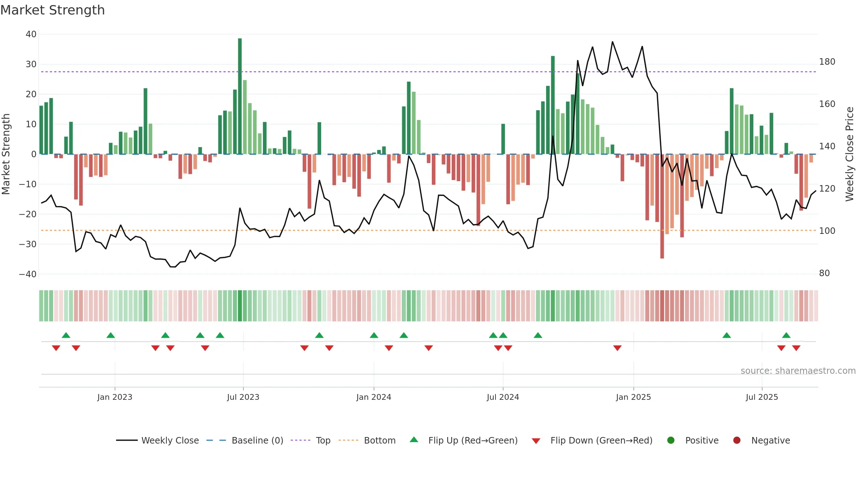Click the blue dashed Baseline sample in legend
This screenshot has height=488, width=868.
pos(216,440)
